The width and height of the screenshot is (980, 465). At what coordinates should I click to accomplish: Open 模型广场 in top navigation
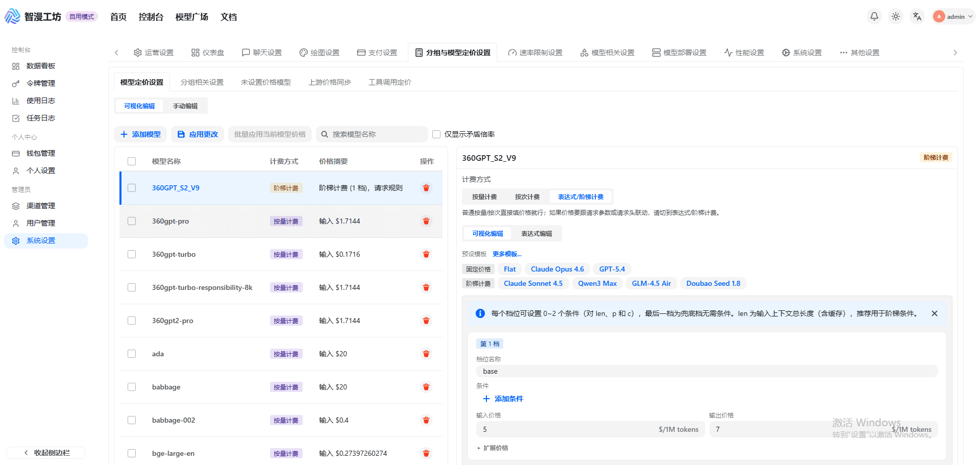[x=192, y=17]
